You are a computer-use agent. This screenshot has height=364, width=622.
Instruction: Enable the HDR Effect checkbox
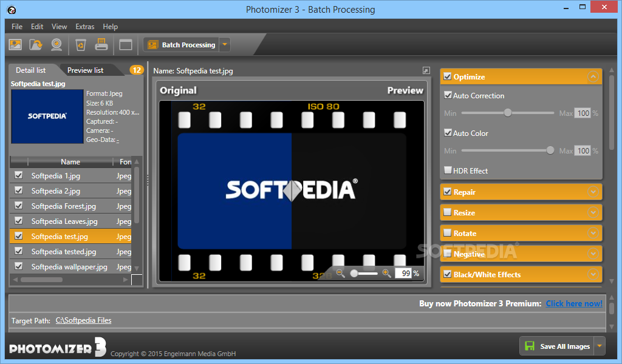pyautogui.click(x=448, y=170)
